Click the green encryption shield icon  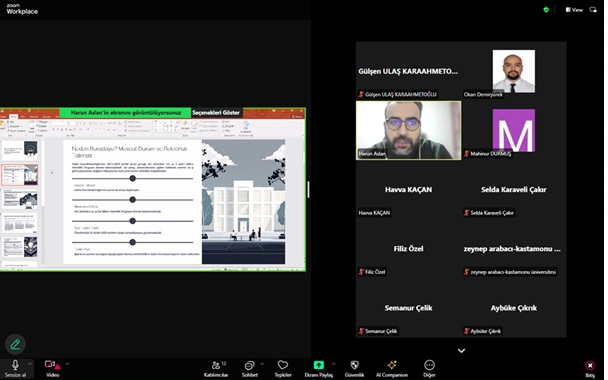pos(546,10)
